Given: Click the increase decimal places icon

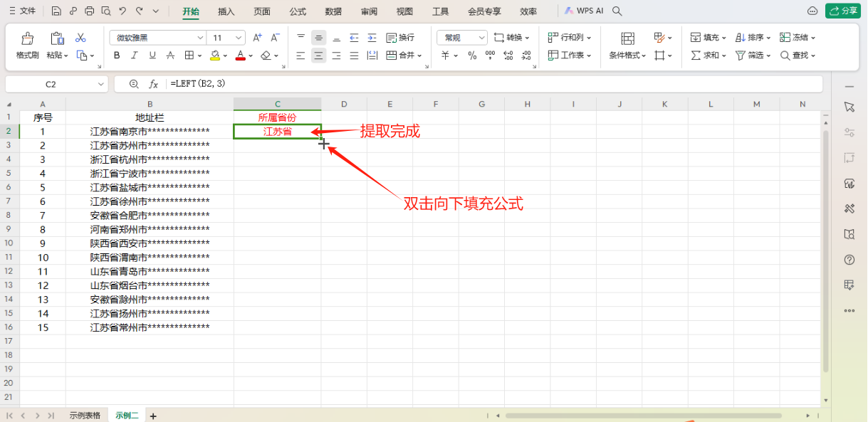Looking at the screenshot, I should 508,55.
